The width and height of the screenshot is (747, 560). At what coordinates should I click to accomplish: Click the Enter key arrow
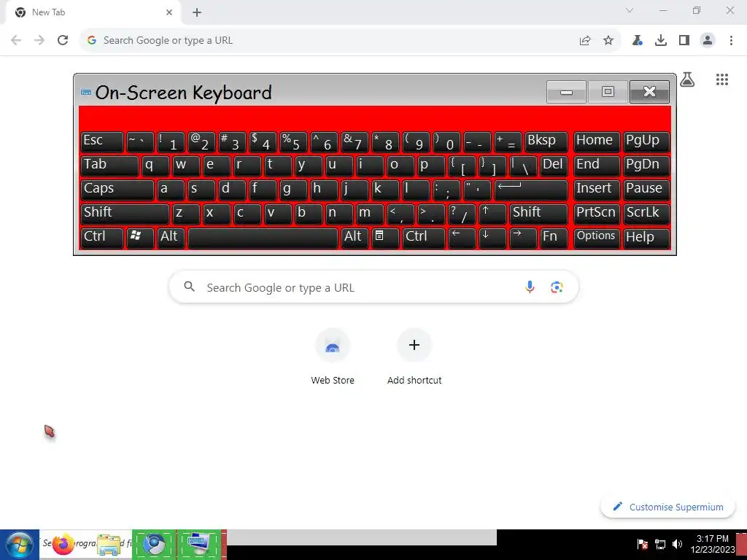coord(531,190)
